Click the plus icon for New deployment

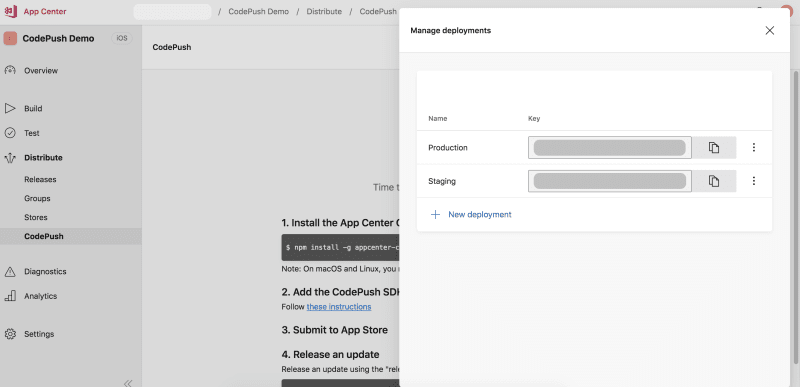coord(435,215)
